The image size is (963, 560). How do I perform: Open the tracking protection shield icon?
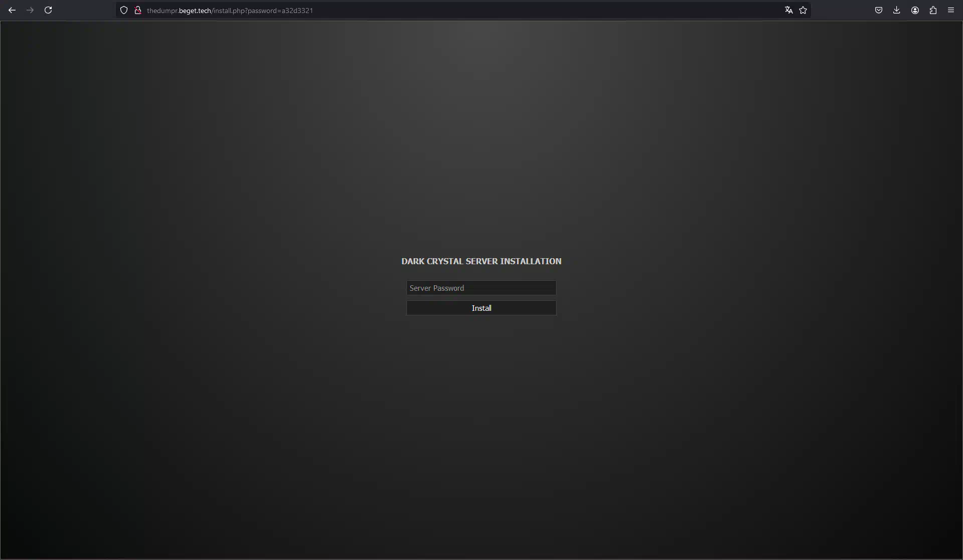(x=124, y=10)
